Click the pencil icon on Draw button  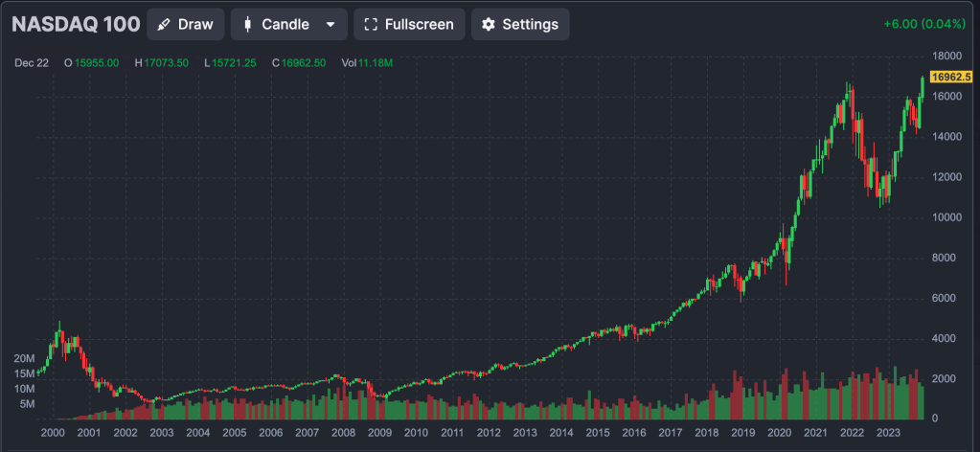coord(164,25)
